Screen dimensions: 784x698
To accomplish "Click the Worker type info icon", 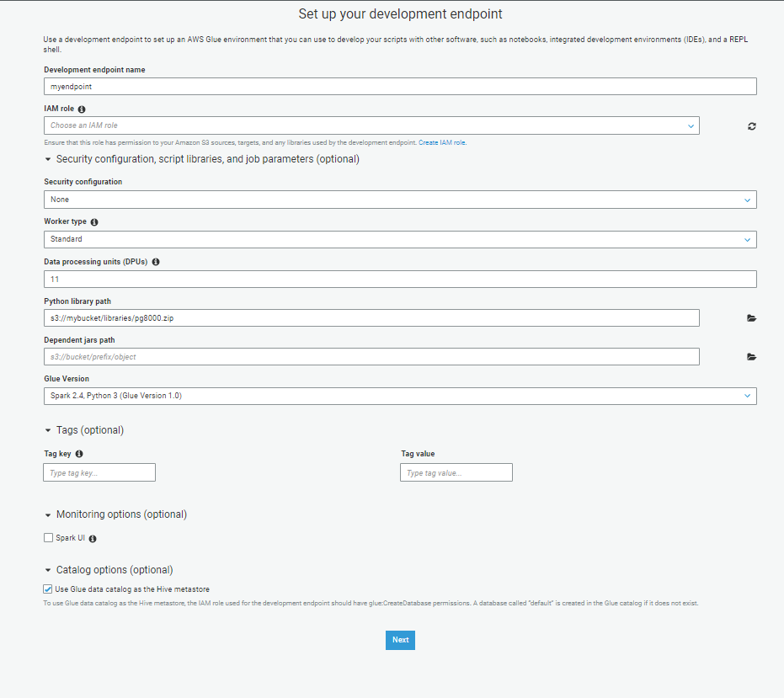I will (94, 222).
